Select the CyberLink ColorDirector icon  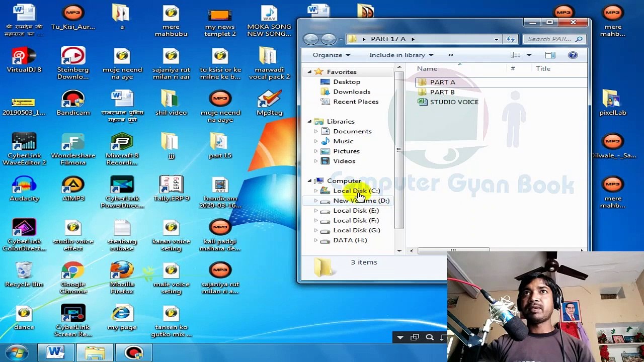24,235
